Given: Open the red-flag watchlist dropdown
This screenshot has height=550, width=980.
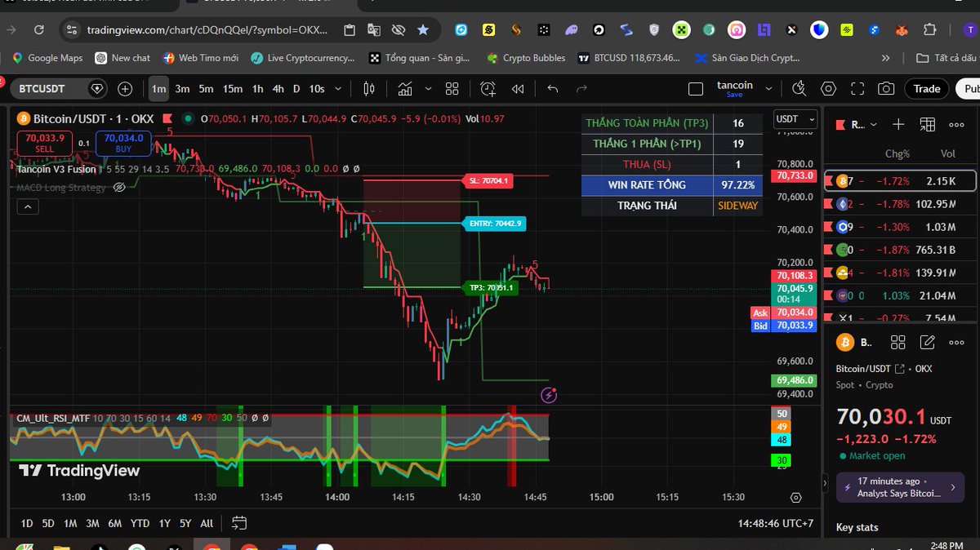Looking at the screenshot, I should pos(856,124).
